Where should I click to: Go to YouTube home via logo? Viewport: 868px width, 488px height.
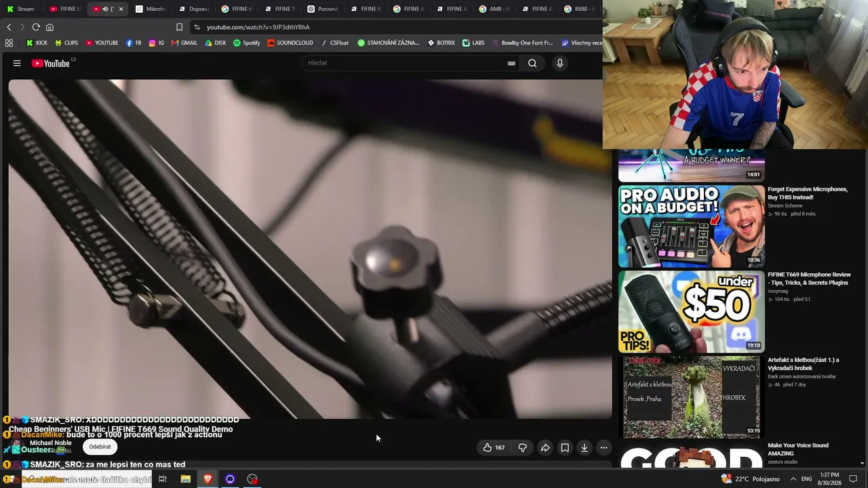pos(51,63)
